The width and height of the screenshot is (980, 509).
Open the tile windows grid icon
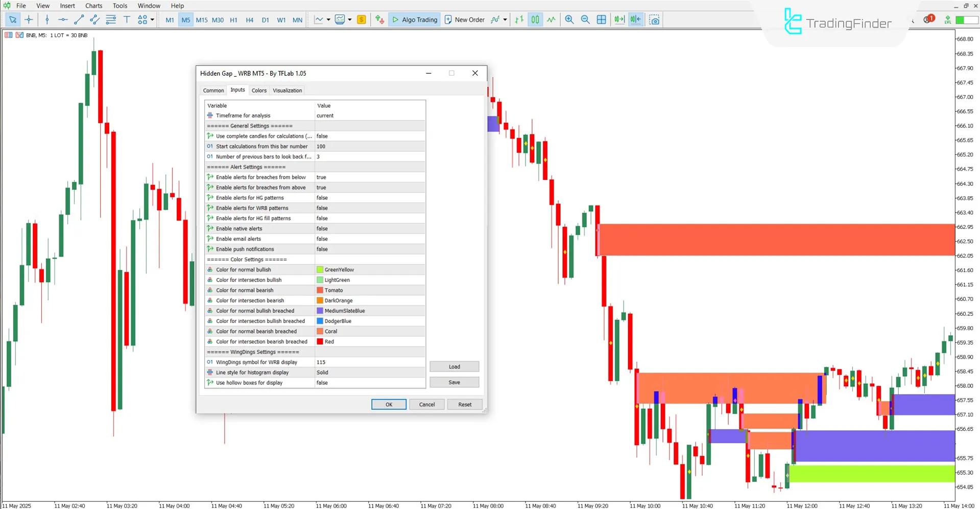[x=602, y=20]
